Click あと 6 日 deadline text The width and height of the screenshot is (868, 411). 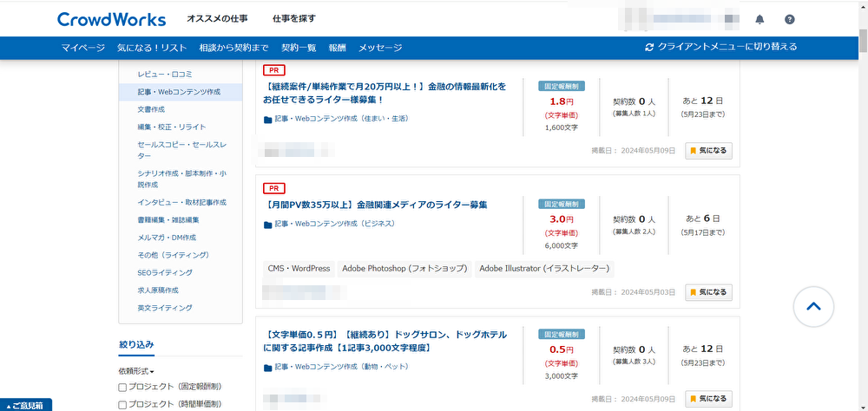(702, 219)
